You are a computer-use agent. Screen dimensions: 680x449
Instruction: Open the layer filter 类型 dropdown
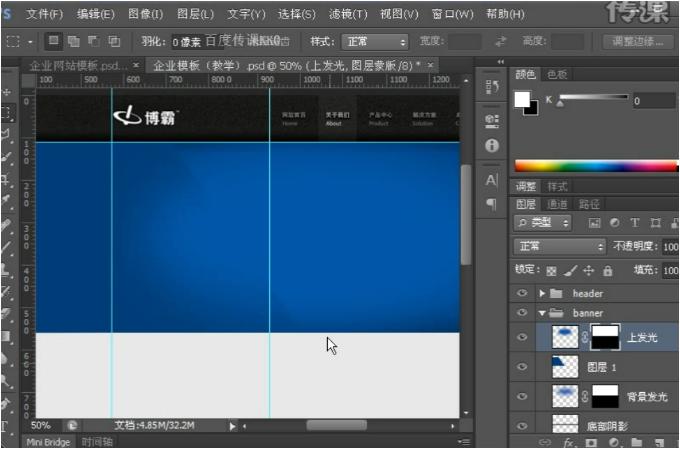543,223
